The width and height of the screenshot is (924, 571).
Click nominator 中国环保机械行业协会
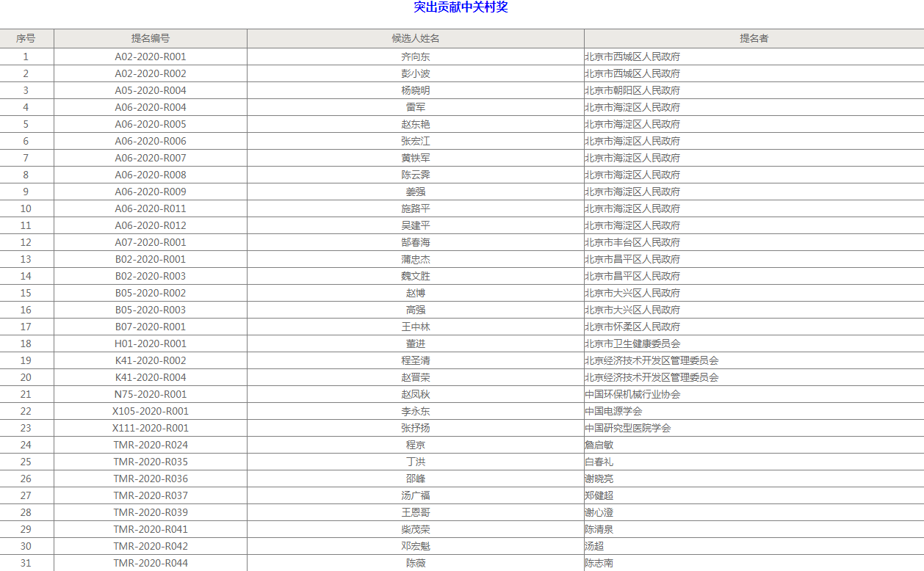click(632, 394)
